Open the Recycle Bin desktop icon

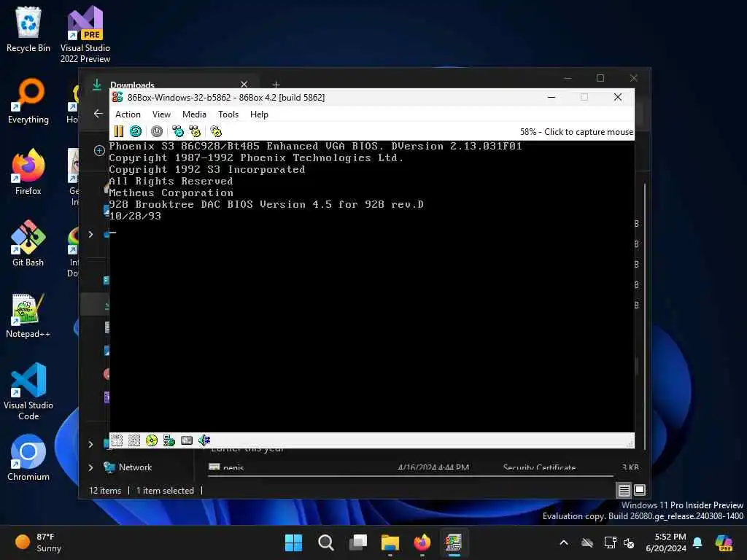28,29
